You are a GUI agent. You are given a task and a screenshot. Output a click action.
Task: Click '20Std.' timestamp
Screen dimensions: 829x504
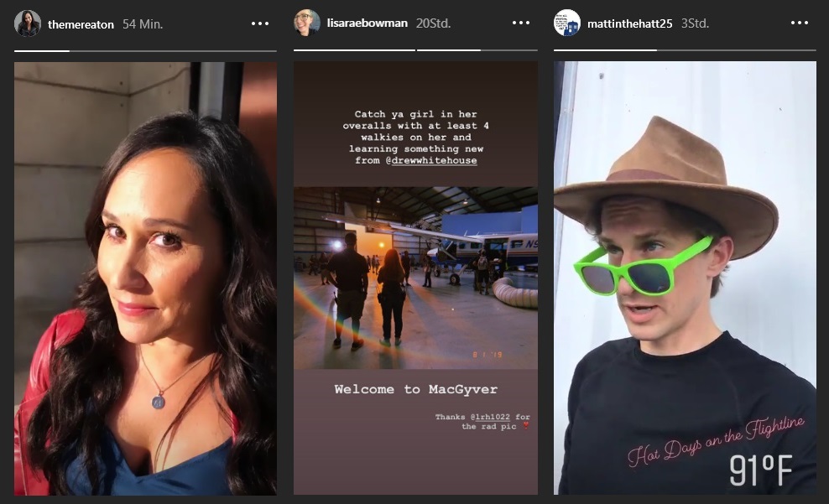pyautogui.click(x=433, y=23)
